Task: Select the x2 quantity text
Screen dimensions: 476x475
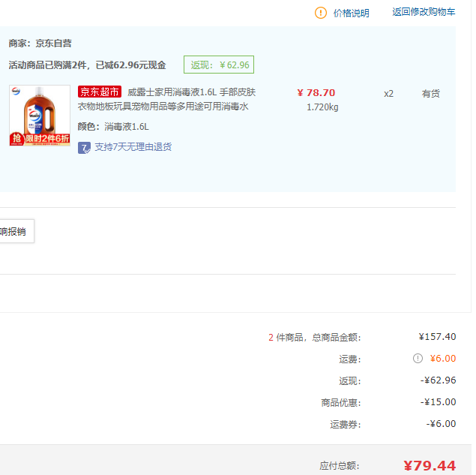Action: tap(388, 94)
